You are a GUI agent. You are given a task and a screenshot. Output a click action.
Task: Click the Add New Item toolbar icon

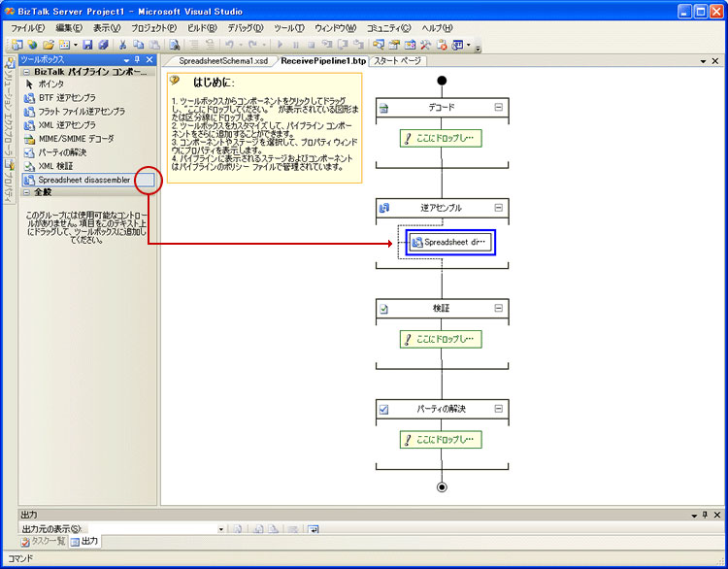[x=64, y=45]
